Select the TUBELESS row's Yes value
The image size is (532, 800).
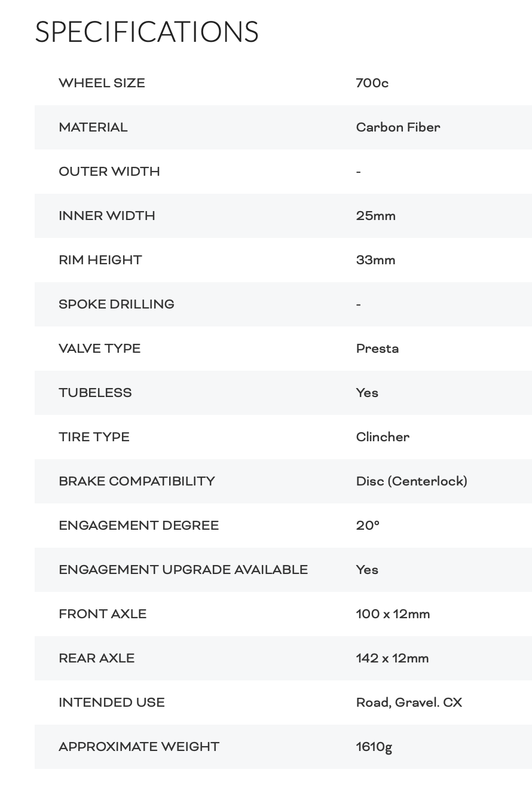pyautogui.click(x=367, y=393)
